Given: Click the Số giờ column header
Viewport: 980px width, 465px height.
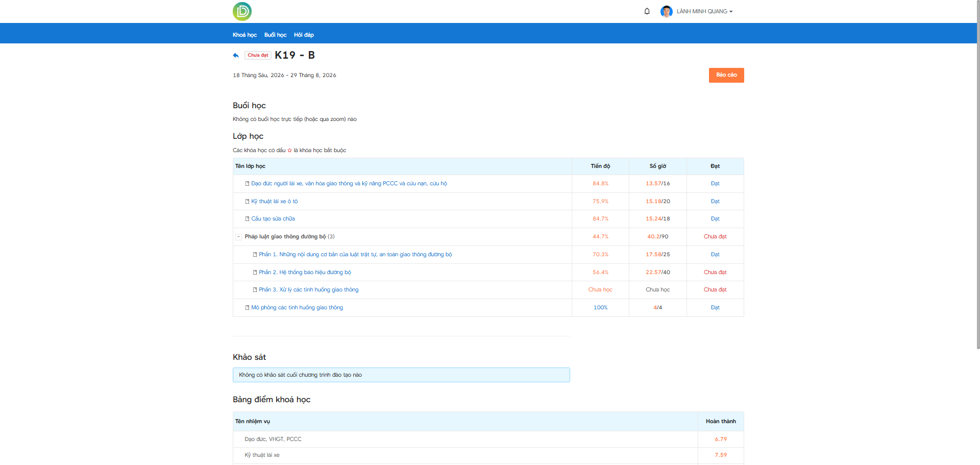Looking at the screenshot, I should pos(657,166).
